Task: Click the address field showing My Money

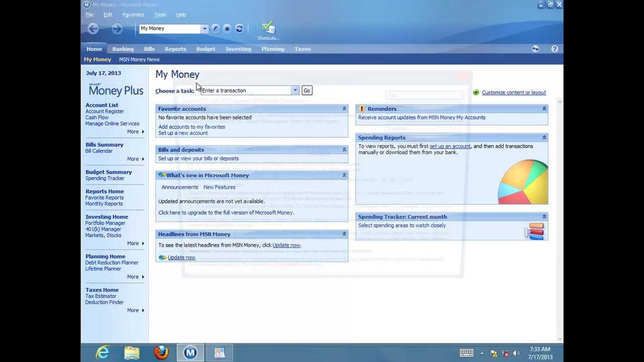Action: 170,29
